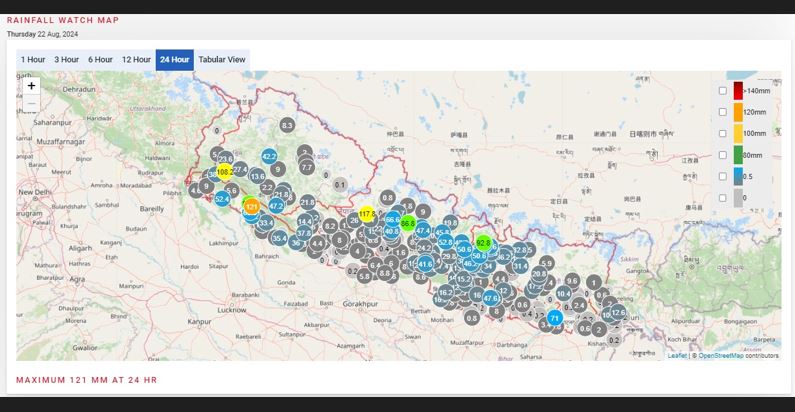
Task: Click the red >140mm legend swatch
Action: (x=738, y=91)
